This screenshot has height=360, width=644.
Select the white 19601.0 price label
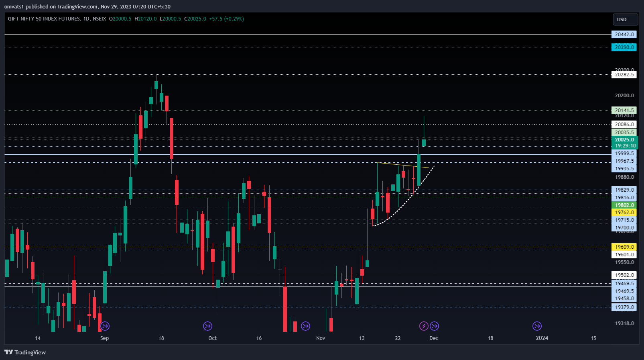coord(624,255)
